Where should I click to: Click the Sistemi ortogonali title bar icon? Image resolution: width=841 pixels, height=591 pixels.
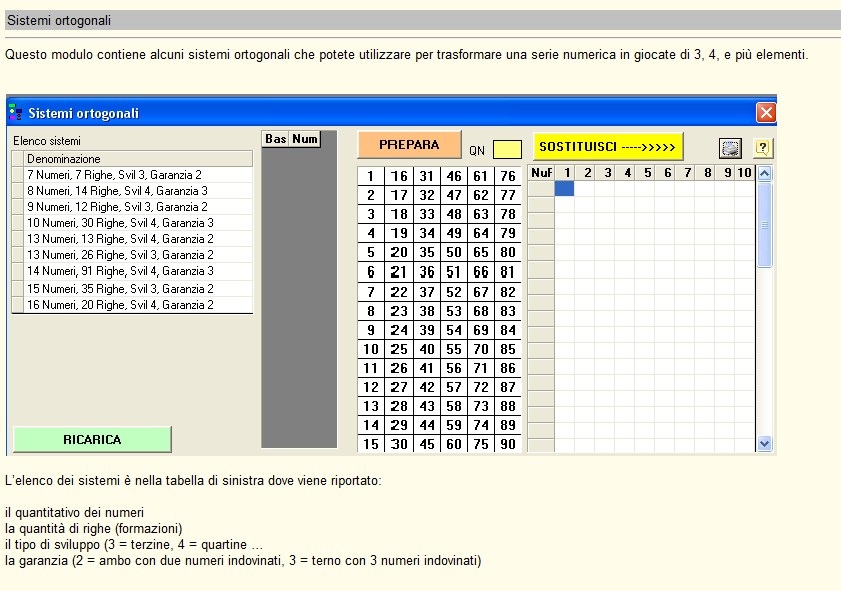[16, 113]
